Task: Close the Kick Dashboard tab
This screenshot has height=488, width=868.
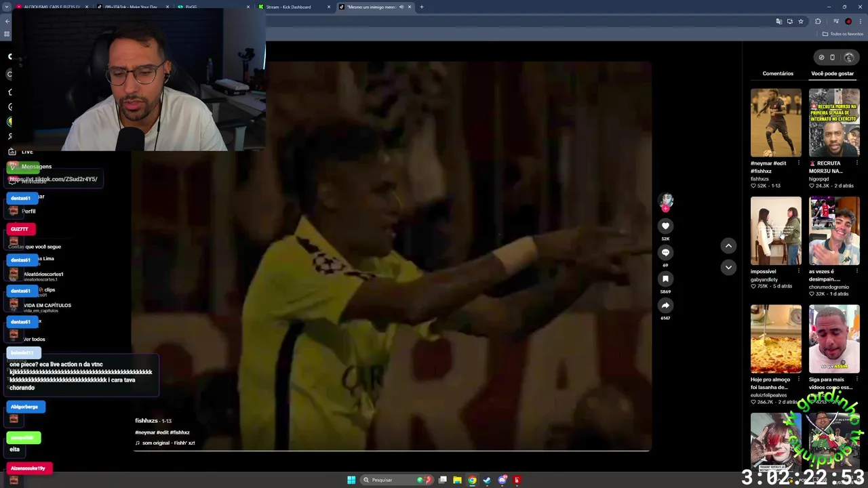Action: point(329,7)
